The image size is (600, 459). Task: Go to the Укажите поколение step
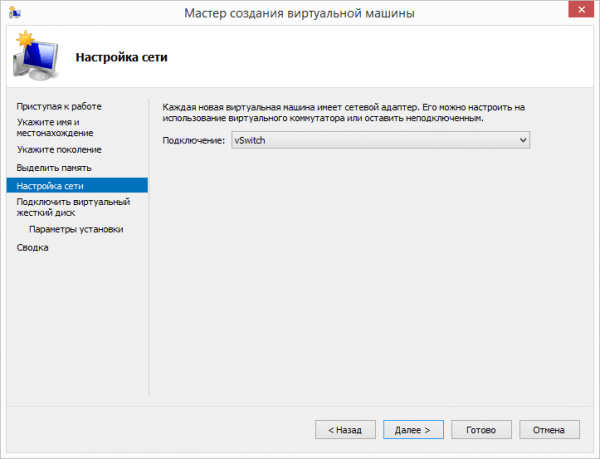click(59, 150)
